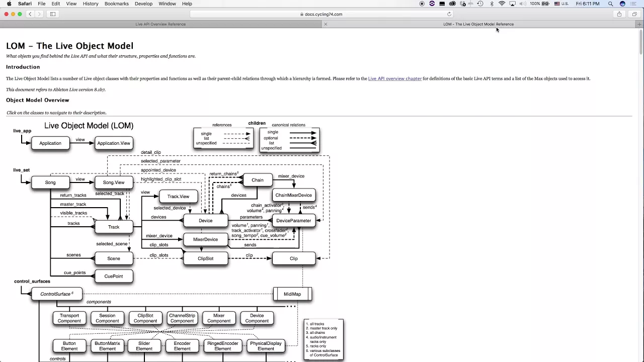The width and height of the screenshot is (644, 362).
Task: Click the PhysicalDisplay Element box
Action: (266, 346)
